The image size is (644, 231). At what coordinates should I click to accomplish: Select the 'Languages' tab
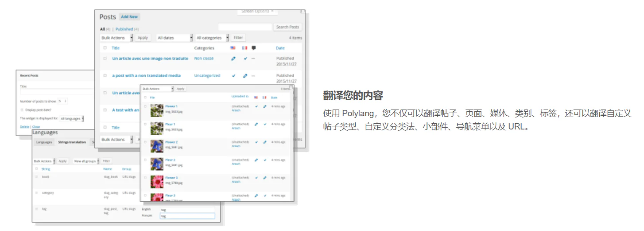tap(44, 142)
